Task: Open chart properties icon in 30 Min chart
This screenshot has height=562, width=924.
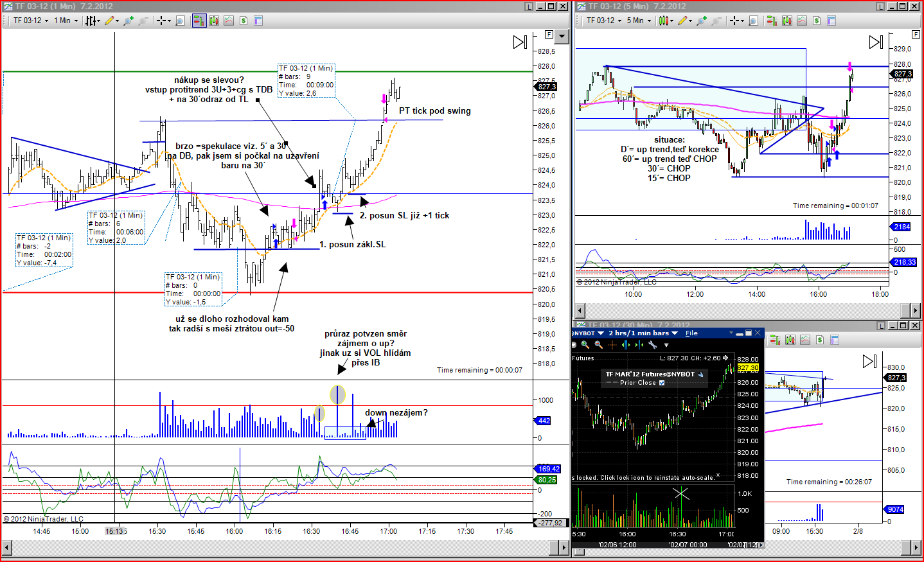Action: 834,340
